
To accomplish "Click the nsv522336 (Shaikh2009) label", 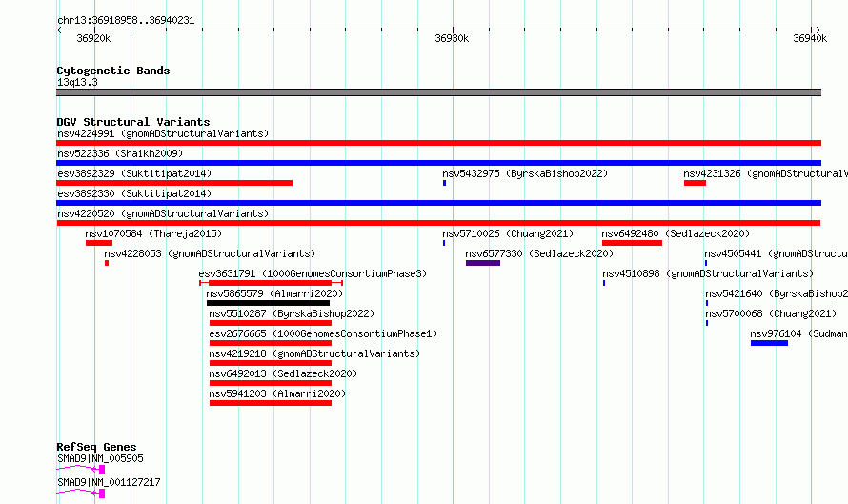I will click(x=120, y=153).
